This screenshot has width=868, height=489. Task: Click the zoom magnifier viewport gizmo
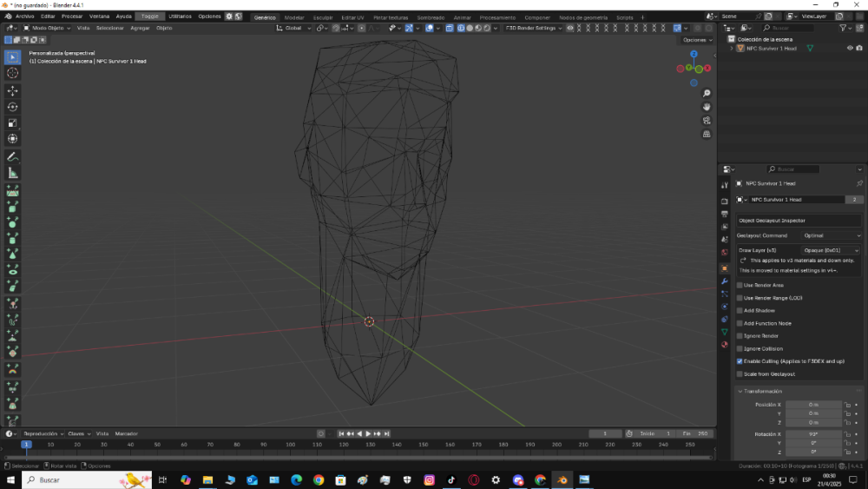click(707, 94)
